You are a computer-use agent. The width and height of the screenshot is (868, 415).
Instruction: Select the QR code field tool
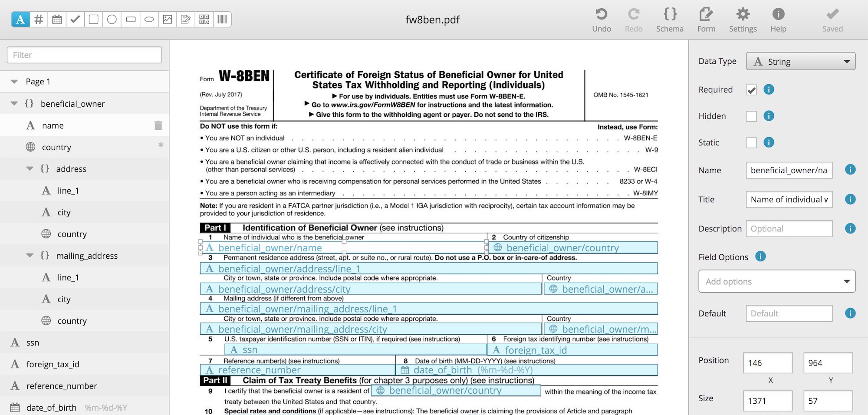(x=204, y=19)
